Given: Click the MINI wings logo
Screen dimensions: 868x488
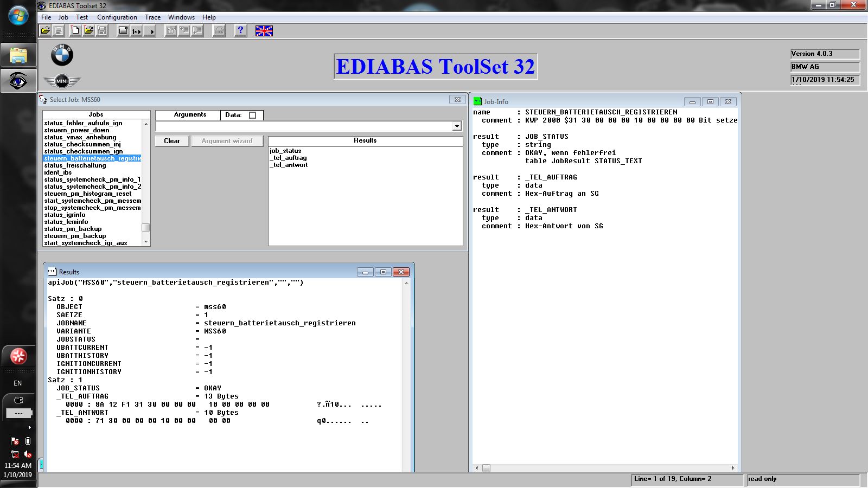Looking at the screenshot, I should (62, 81).
